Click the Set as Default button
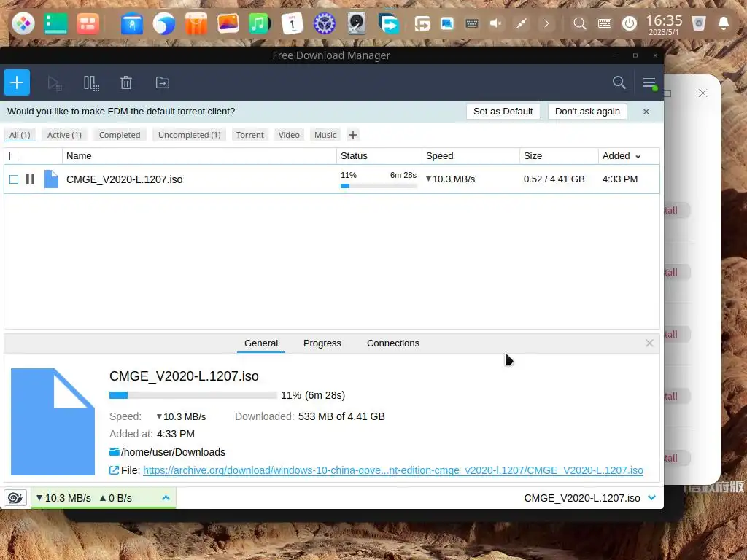Screen dimensions: 747x560 503,112
